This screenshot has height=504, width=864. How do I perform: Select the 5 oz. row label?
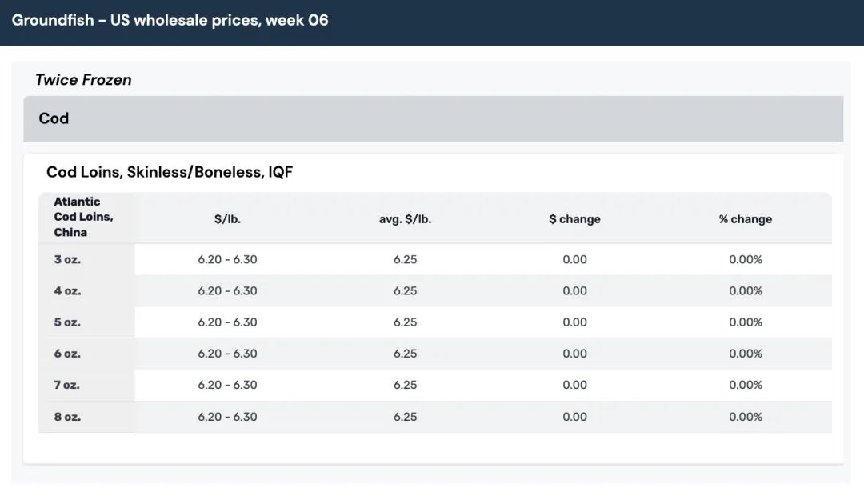[x=67, y=322]
